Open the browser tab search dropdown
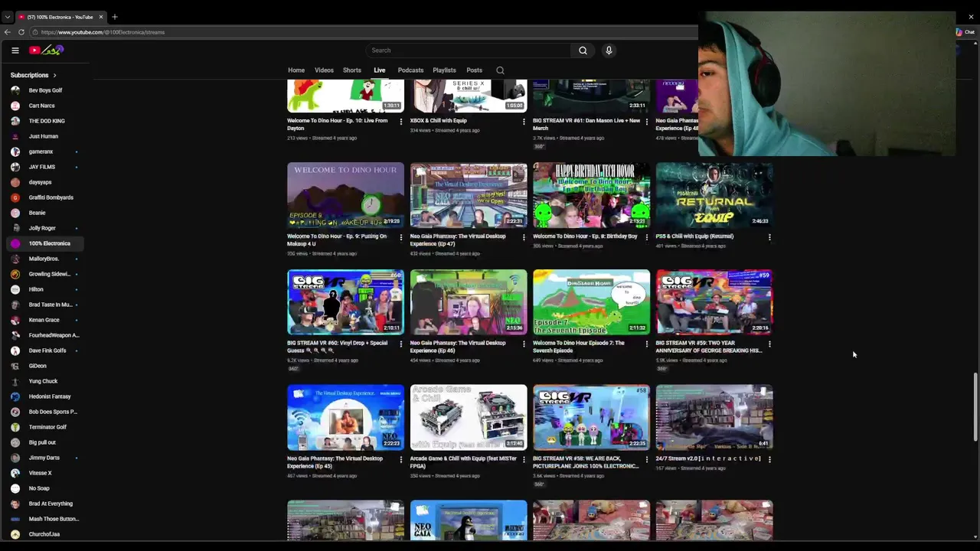Screen dimensions: 980x551 point(7,17)
